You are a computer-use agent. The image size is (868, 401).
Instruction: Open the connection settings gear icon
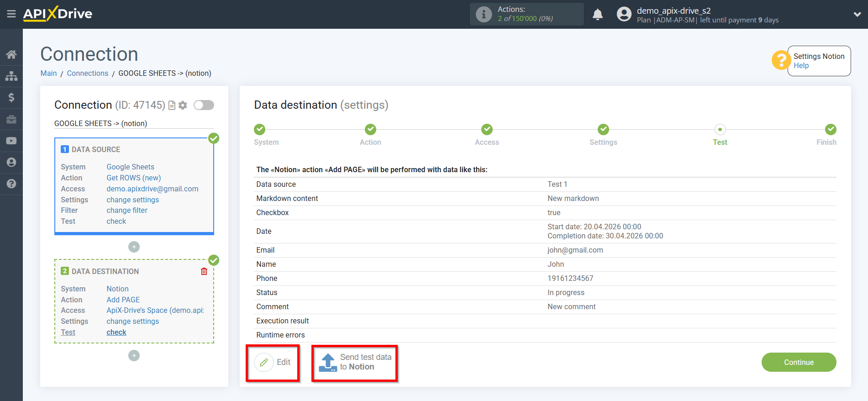coord(183,106)
